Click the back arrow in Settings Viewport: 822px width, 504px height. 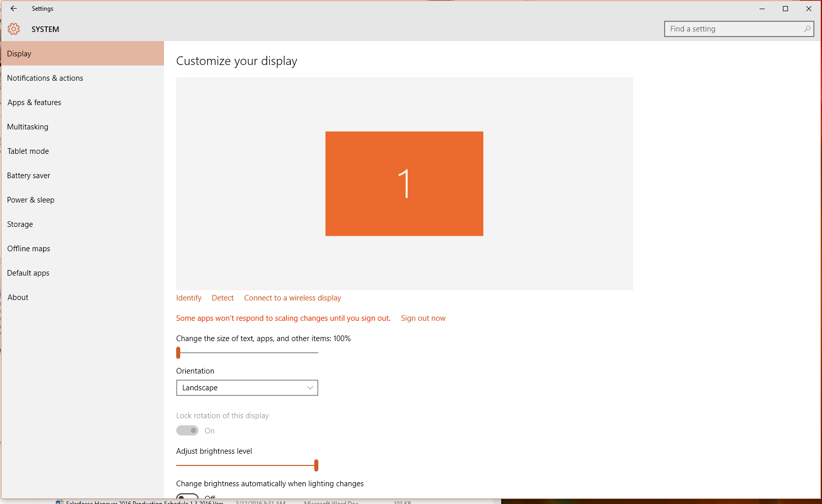click(14, 9)
